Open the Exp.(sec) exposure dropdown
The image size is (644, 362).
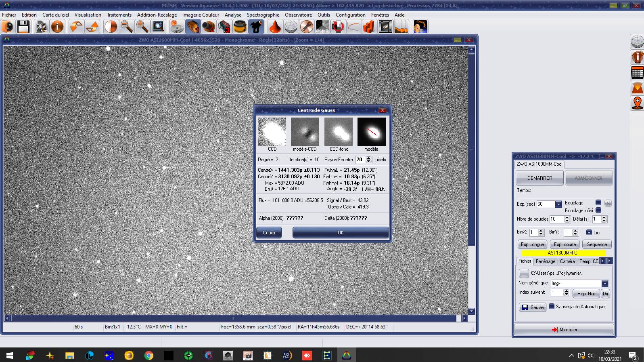[558, 204]
